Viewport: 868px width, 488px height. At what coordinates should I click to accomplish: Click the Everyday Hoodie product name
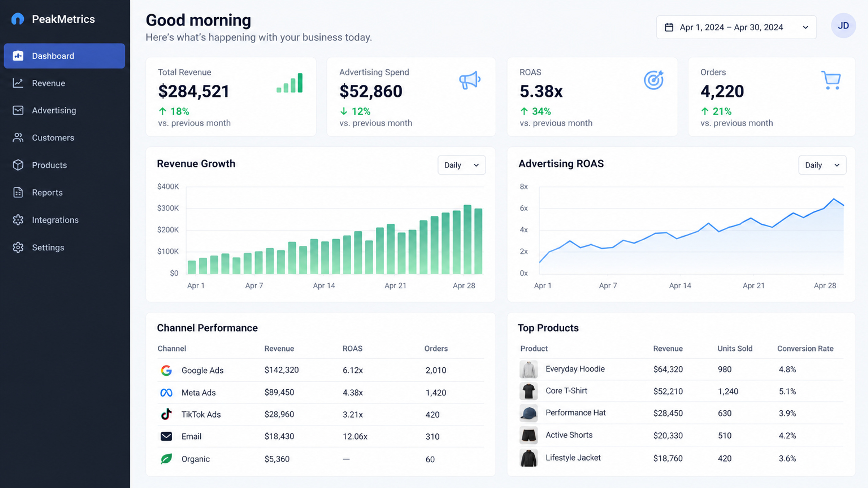pos(575,369)
